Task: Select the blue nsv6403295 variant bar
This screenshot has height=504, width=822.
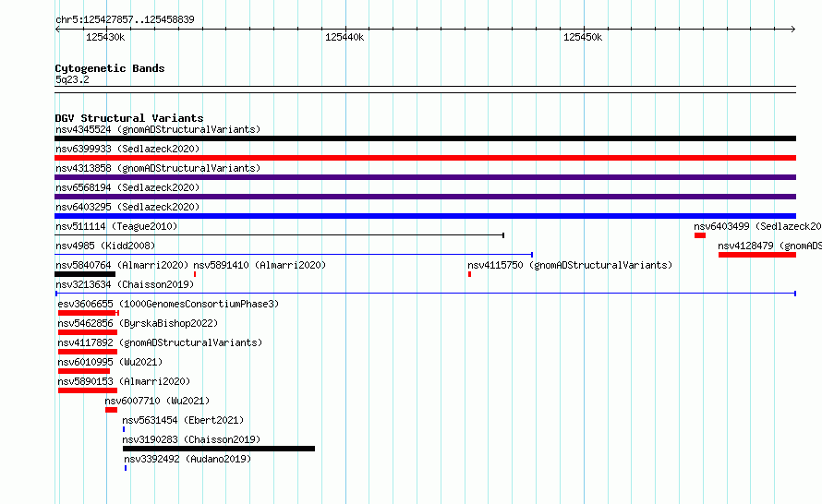Action: tap(425, 216)
